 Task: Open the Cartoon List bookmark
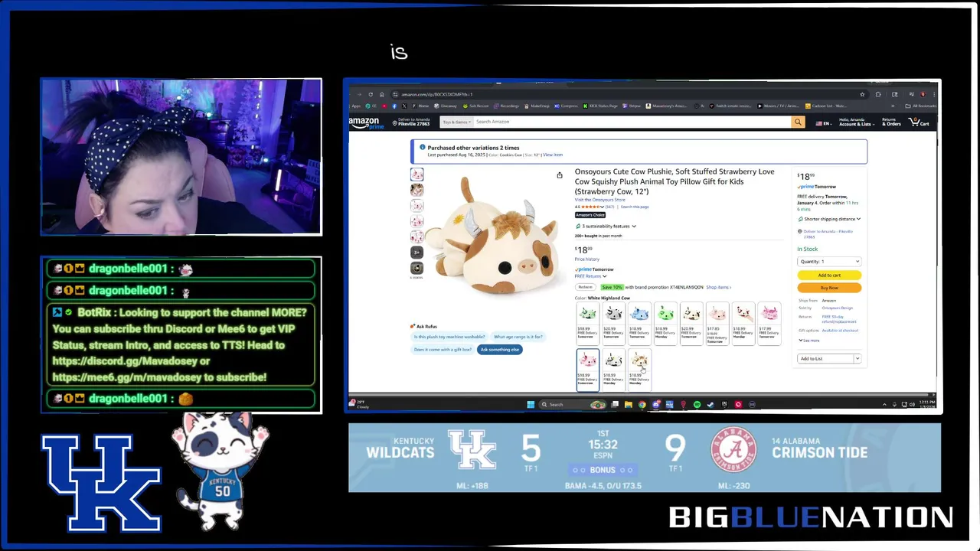[x=826, y=106]
